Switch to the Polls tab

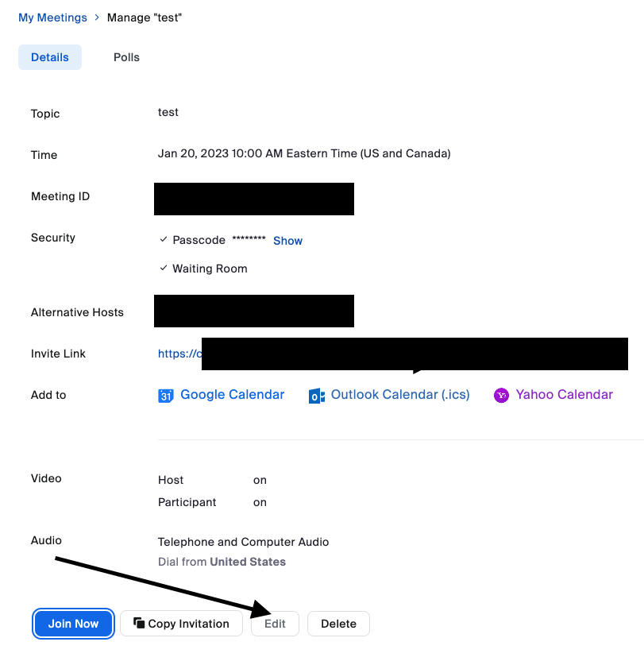[126, 56]
